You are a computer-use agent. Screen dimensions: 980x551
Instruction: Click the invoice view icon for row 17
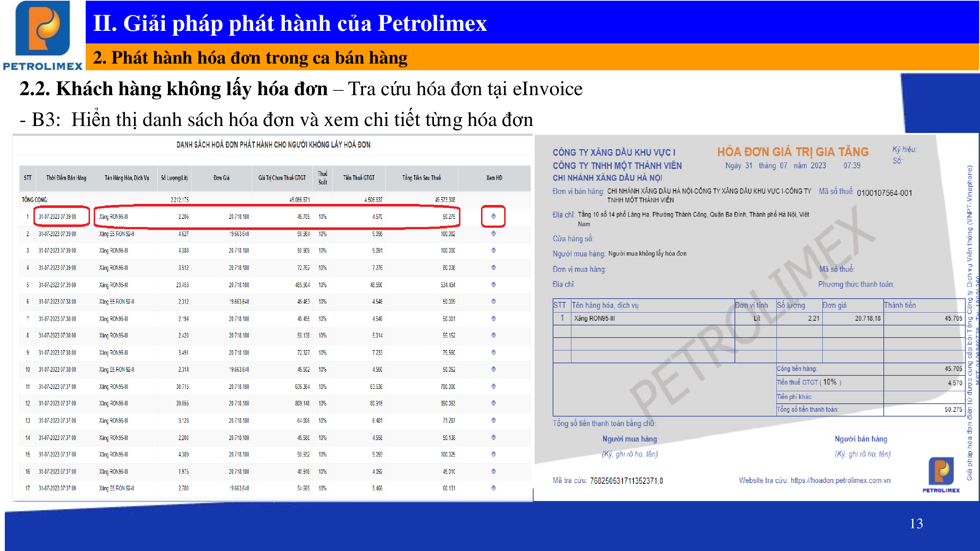493,488
